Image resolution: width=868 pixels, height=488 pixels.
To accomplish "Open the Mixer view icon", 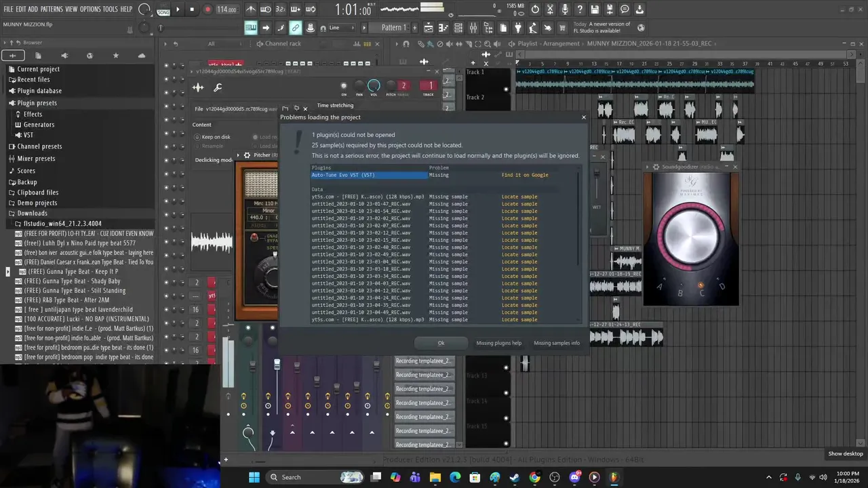I will coord(473,28).
